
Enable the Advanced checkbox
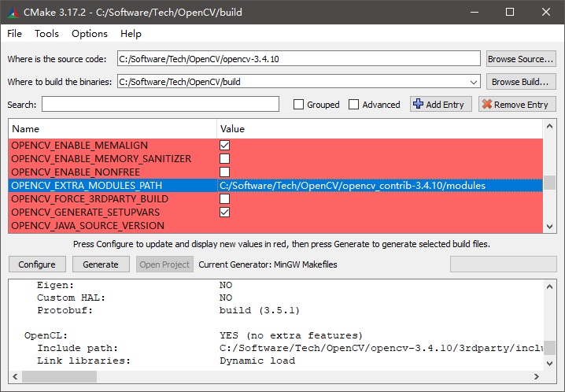[x=354, y=105]
